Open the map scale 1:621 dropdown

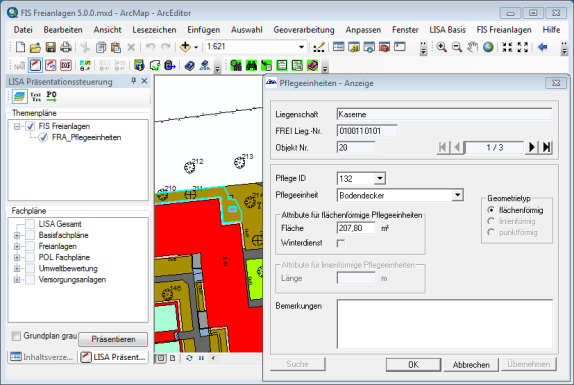[x=301, y=47]
